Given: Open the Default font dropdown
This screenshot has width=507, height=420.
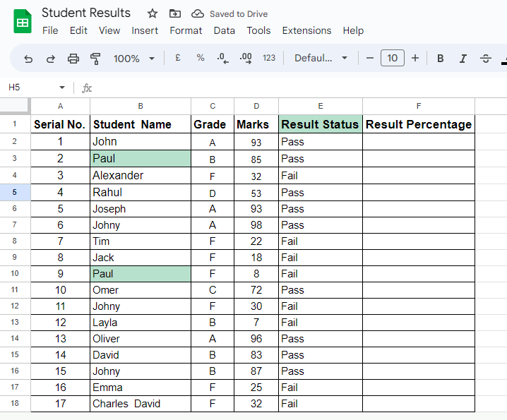Looking at the screenshot, I should click(x=321, y=58).
